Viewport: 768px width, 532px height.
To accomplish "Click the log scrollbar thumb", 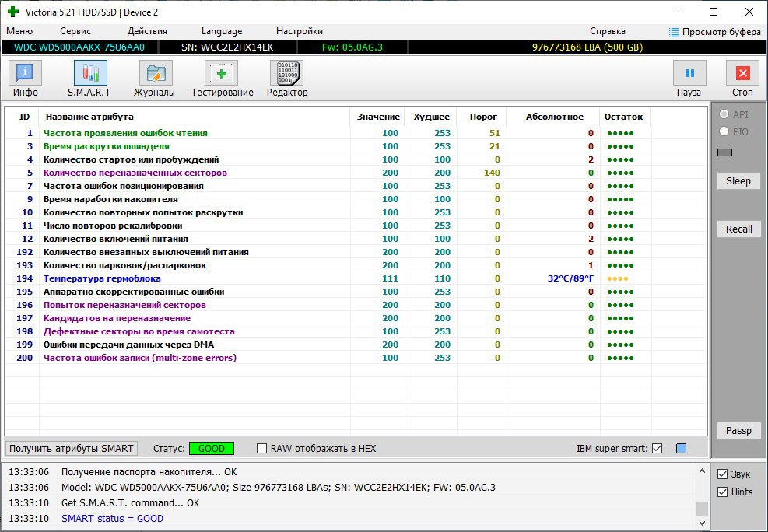I will (702, 509).
